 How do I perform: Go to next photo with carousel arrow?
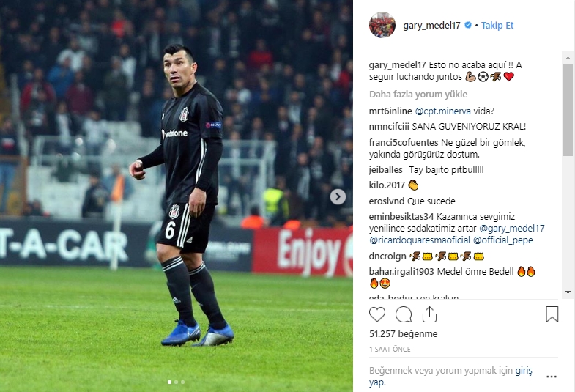pyautogui.click(x=338, y=197)
